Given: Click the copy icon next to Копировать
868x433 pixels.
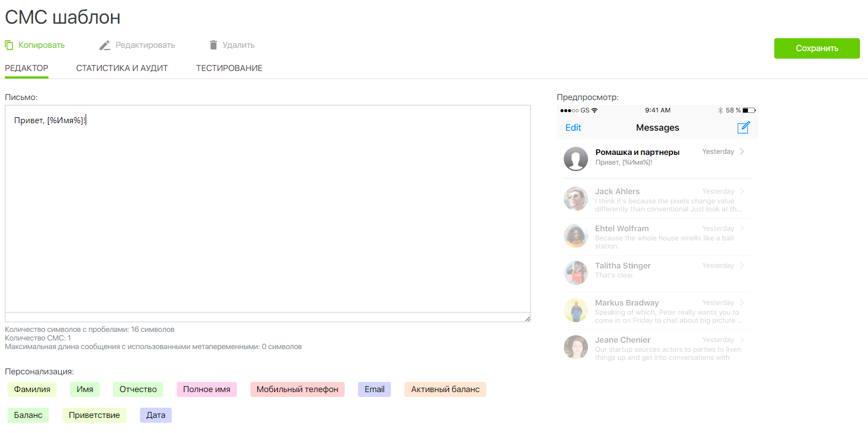Looking at the screenshot, I should pyautogui.click(x=9, y=45).
